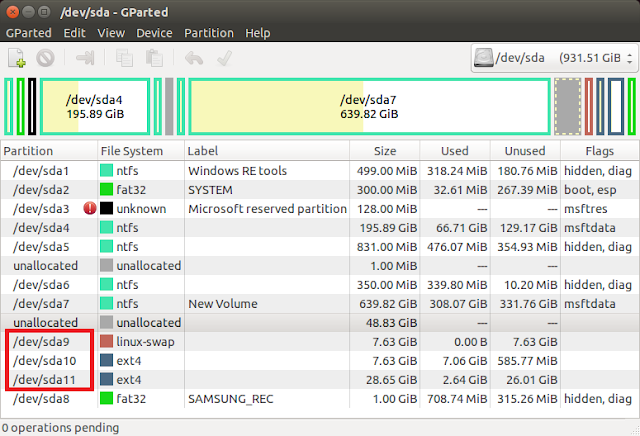Select the 48.83 GiB unallocated row
The width and height of the screenshot is (640, 436).
[320, 323]
